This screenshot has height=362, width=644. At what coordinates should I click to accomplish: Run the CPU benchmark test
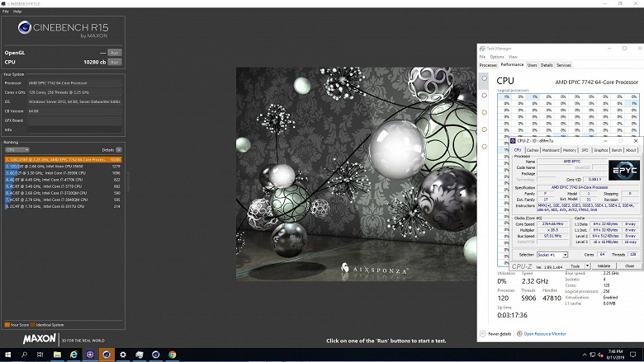click(115, 62)
